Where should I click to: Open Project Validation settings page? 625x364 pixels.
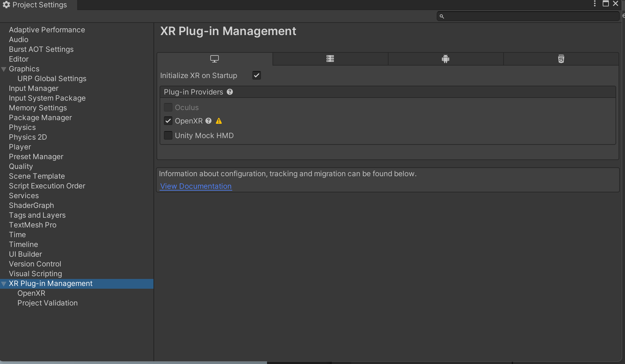click(x=47, y=303)
